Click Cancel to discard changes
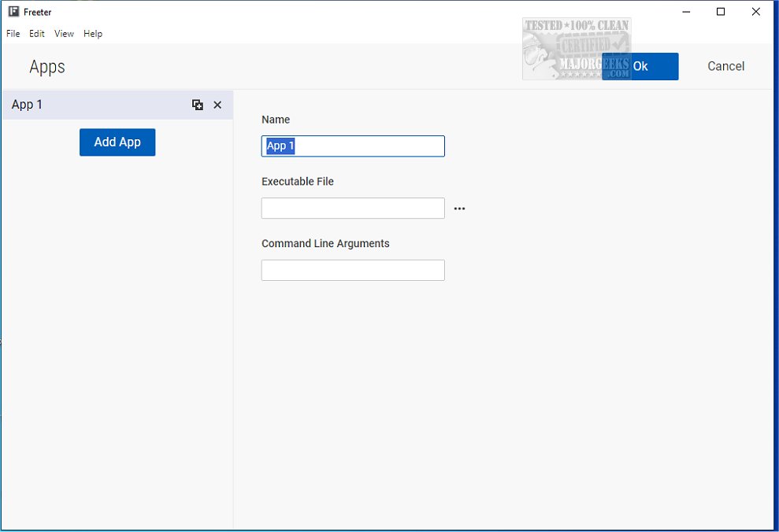Screen dimensions: 779x532 726,66
